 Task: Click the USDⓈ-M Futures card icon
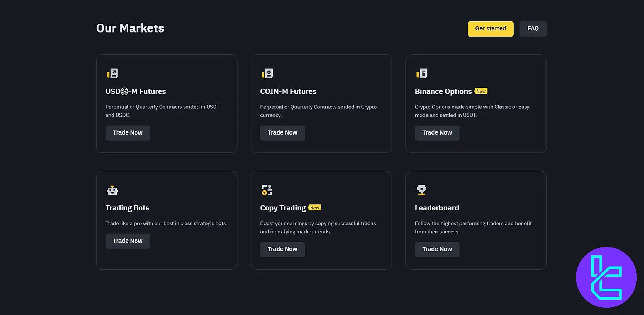pos(112,73)
